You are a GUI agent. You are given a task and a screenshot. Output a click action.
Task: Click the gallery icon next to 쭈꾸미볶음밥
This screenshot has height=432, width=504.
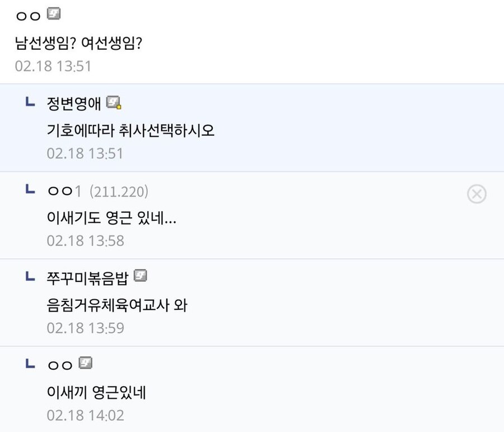[x=143, y=275]
